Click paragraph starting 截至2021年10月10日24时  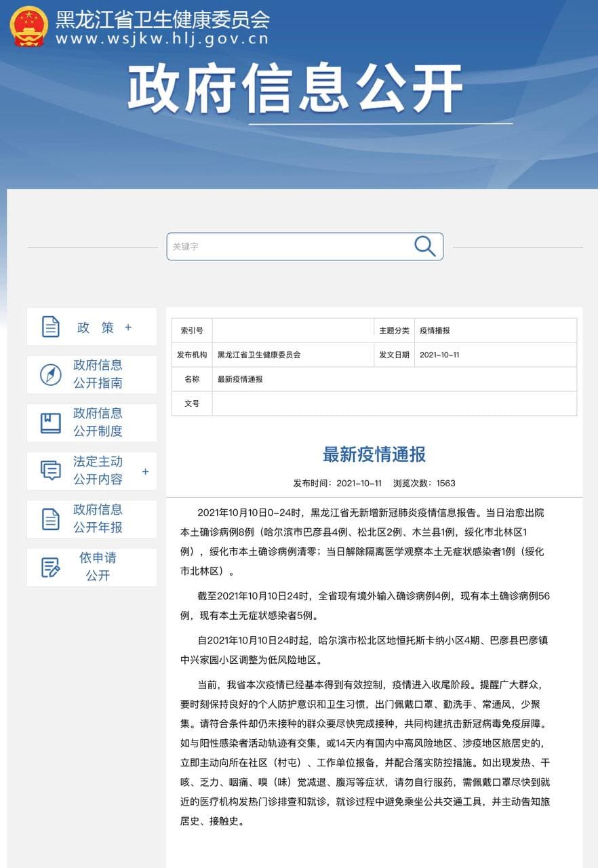365,606
